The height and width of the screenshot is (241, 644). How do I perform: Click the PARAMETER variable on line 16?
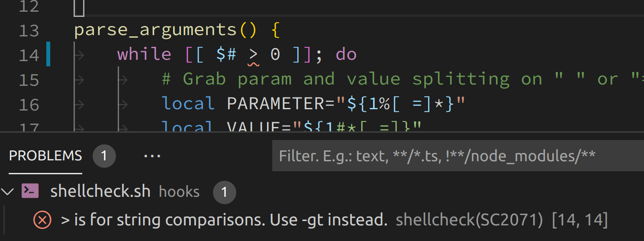[276, 104]
